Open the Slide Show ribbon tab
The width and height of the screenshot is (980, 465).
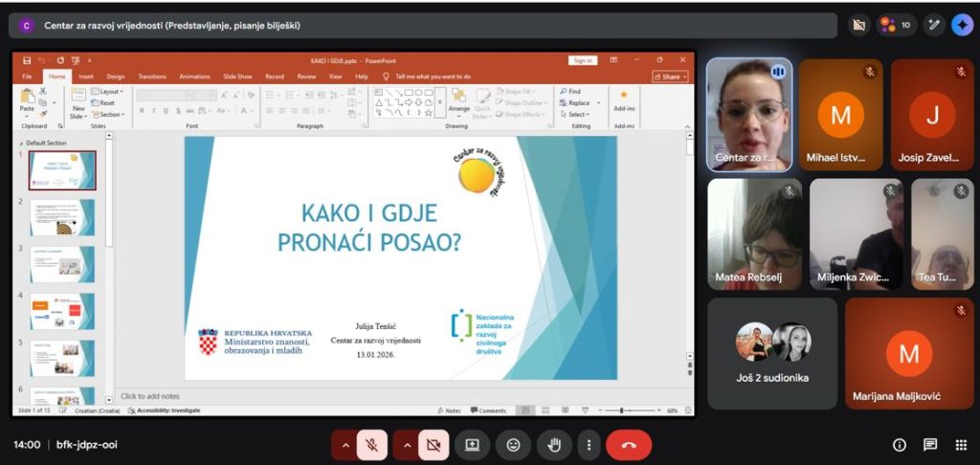[x=237, y=77]
